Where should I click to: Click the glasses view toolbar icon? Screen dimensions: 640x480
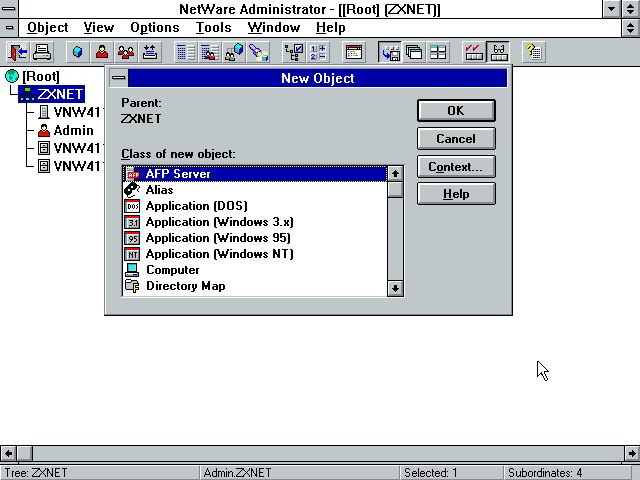[x=498, y=52]
